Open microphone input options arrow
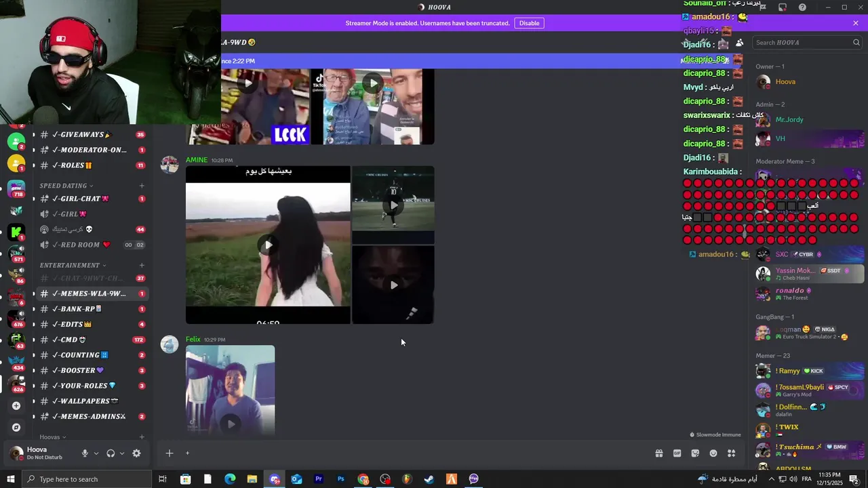 [x=96, y=453]
